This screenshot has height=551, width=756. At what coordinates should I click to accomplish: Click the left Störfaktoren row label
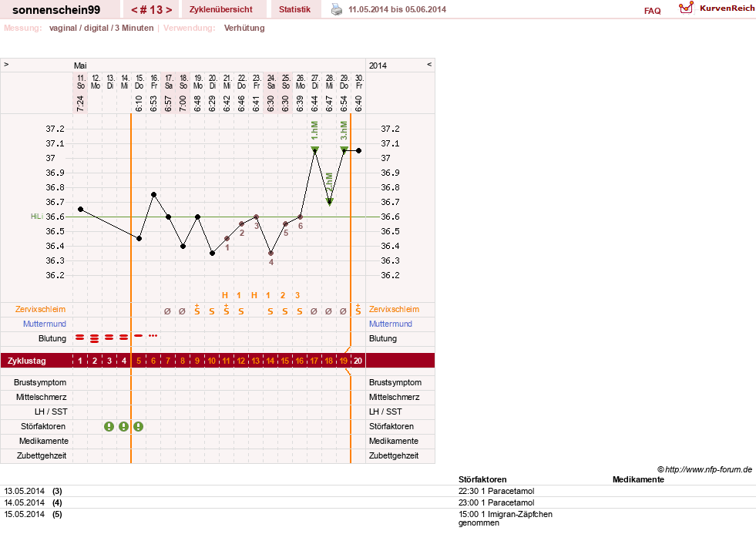[43, 426]
